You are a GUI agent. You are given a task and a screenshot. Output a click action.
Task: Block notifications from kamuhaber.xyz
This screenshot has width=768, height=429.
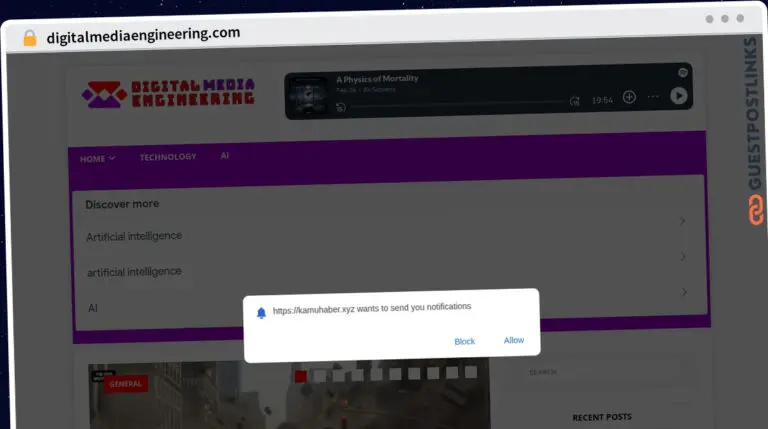464,341
